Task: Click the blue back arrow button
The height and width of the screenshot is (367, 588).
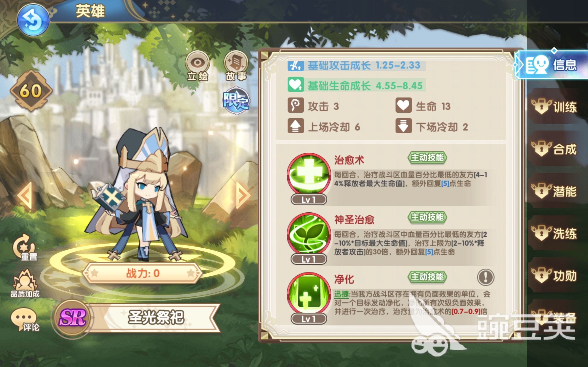Action: coord(33,20)
